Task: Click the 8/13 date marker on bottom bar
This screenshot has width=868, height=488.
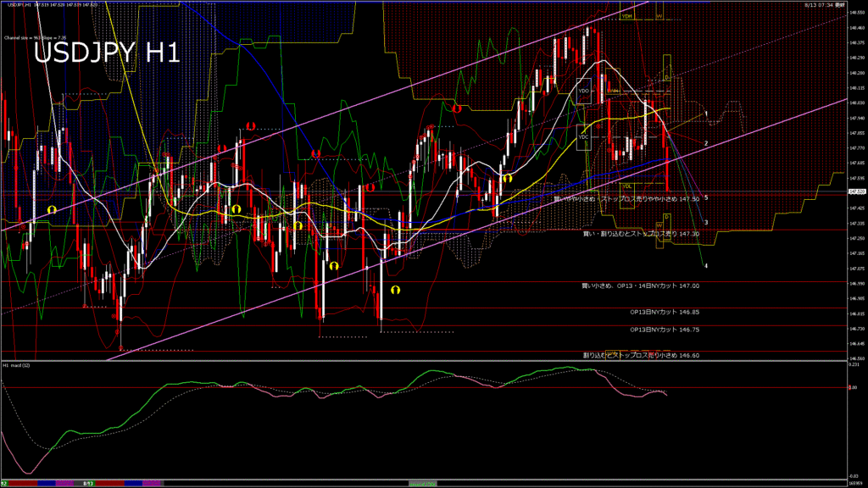Action: (x=87, y=484)
